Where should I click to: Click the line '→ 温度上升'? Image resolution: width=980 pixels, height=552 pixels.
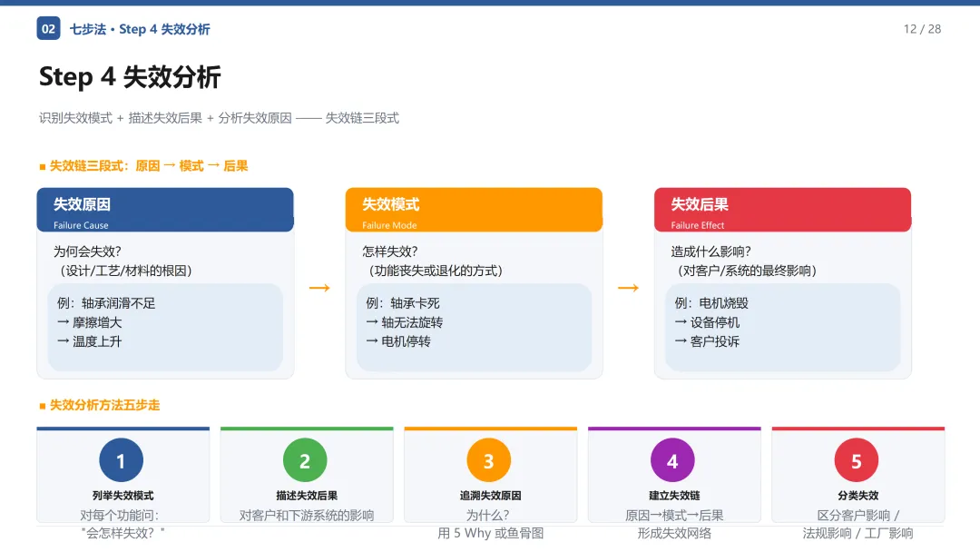tap(89, 341)
